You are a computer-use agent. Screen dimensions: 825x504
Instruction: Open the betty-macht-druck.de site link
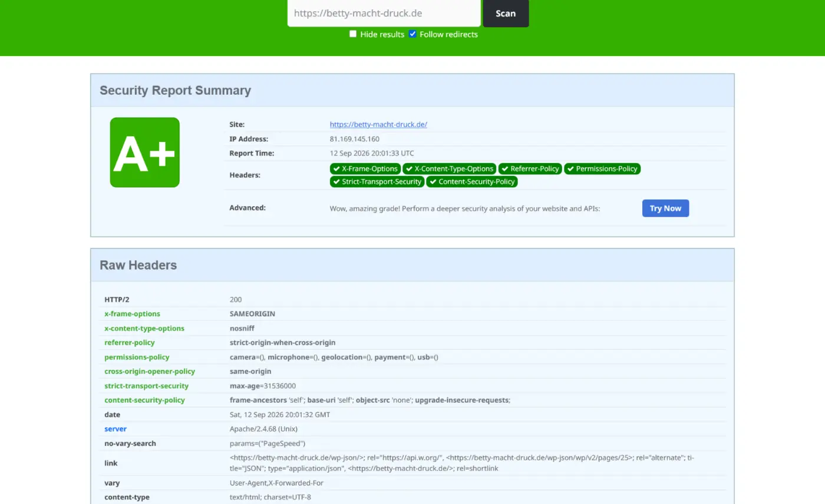coord(378,124)
